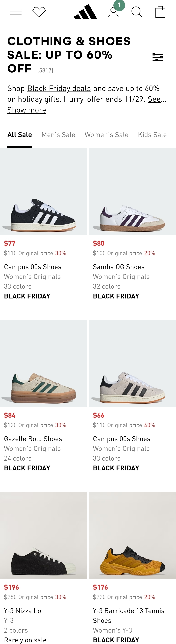Screen dimensions: 176x644
Task: Open the Y-3 Nizza Lo product title
Action: 22,611
